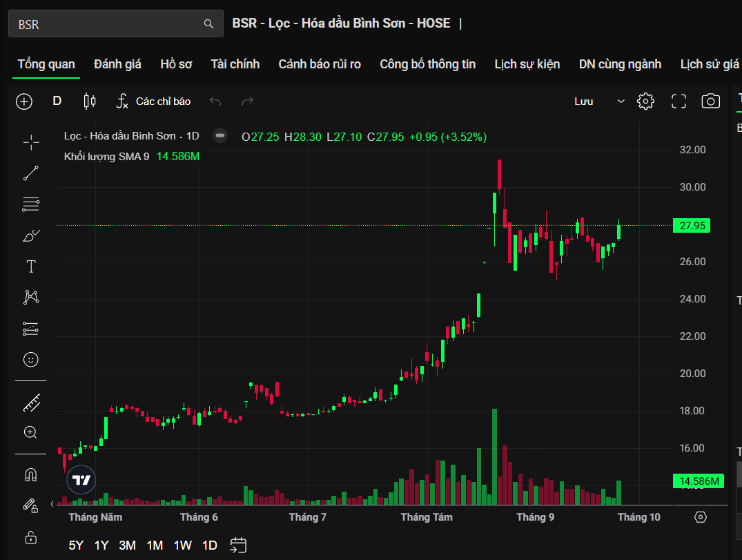The height and width of the screenshot is (560, 742).
Task: Switch to Tổng quan tab
Action: tap(46, 64)
